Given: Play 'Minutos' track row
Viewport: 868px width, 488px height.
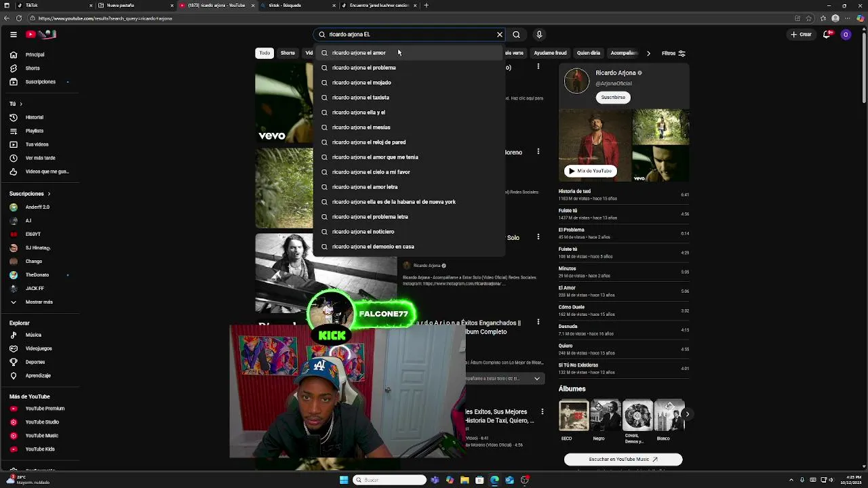Looking at the screenshot, I should pyautogui.click(x=624, y=272).
